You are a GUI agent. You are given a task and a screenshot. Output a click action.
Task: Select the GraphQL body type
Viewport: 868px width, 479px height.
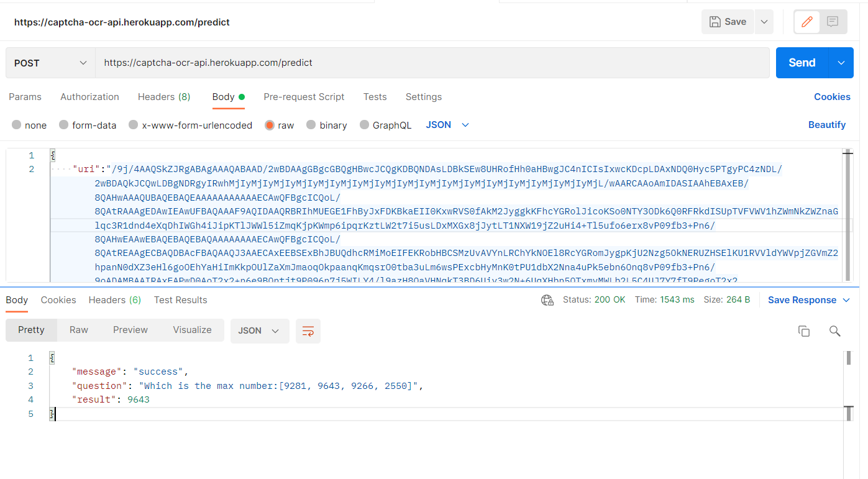pyautogui.click(x=385, y=125)
